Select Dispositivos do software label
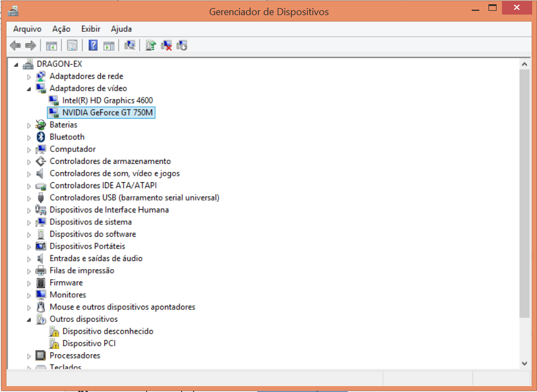Viewport: 537px width, 392px height. pos(93,234)
